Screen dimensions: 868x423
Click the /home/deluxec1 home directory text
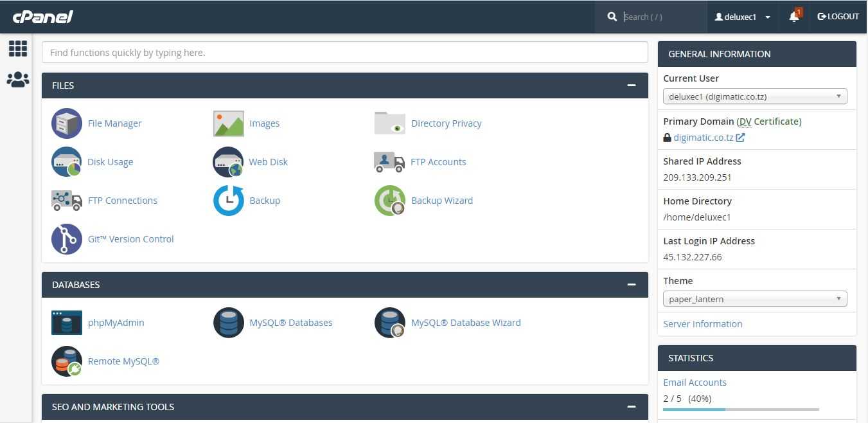click(697, 217)
